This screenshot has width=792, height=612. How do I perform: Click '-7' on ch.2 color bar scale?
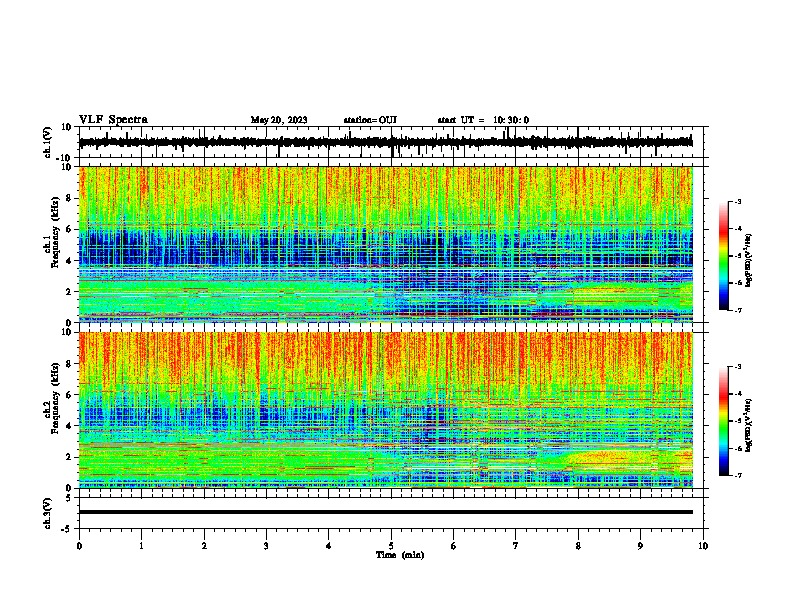coord(738,475)
